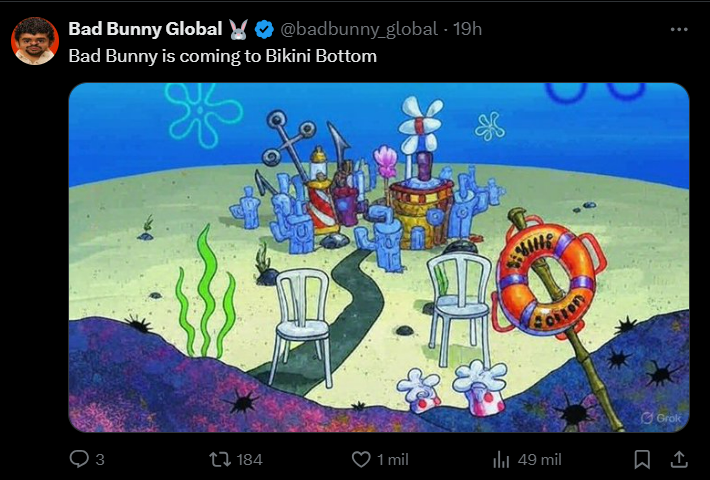Click the 19h timestamp link

[x=467, y=29]
